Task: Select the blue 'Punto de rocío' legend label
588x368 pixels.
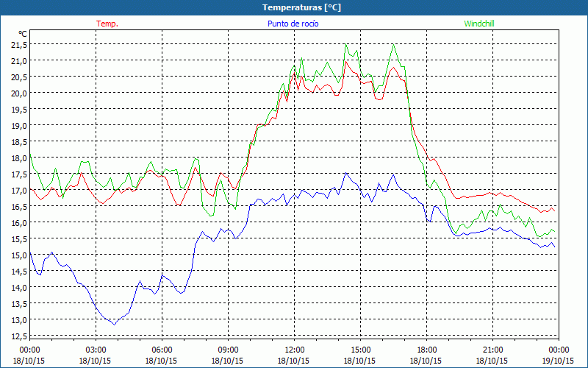Action: tap(293, 24)
